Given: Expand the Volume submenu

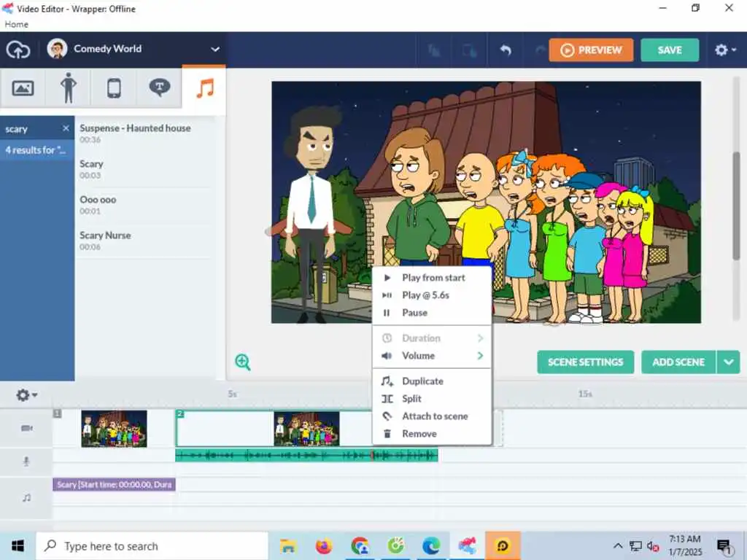Looking at the screenshot, I should [432, 356].
